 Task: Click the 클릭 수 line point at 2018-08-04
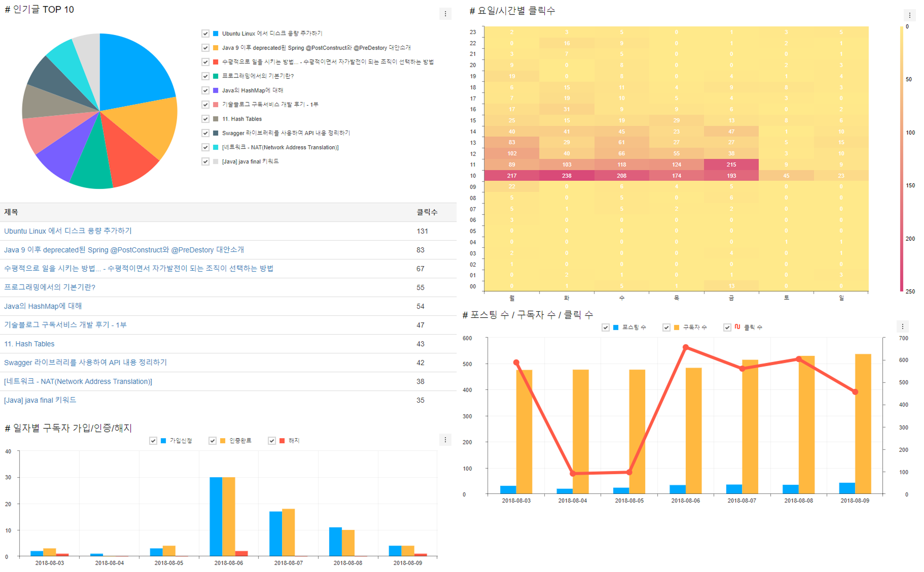573,473
